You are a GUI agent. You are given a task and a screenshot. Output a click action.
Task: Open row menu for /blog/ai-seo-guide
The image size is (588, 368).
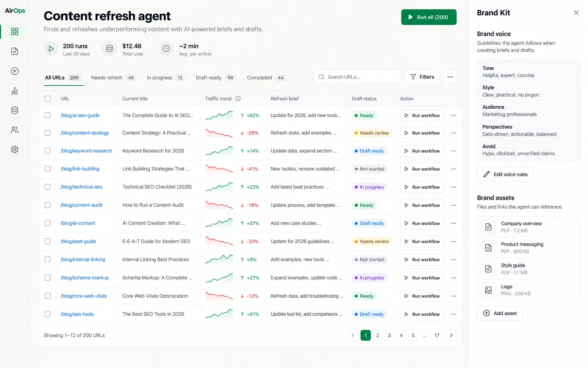pos(453,115)
